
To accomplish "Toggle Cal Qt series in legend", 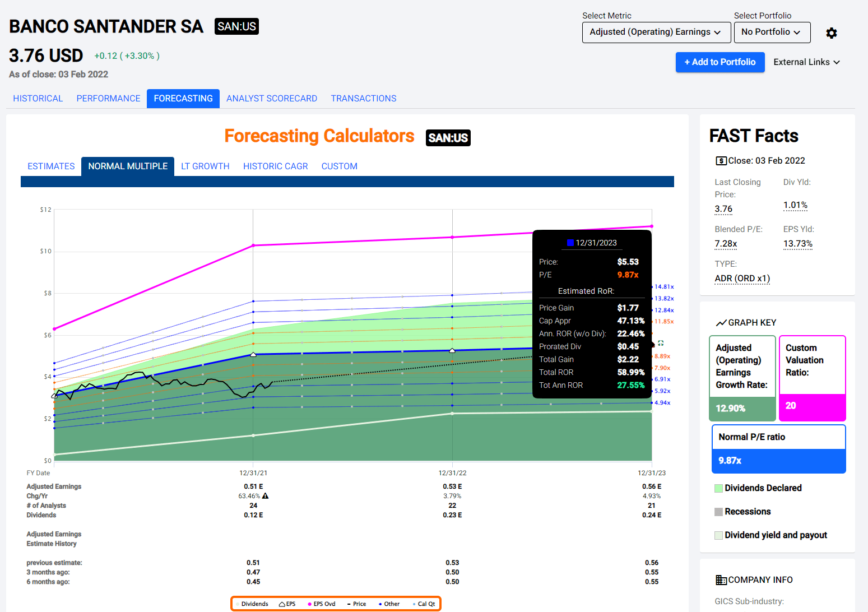I will coord(424,604).
